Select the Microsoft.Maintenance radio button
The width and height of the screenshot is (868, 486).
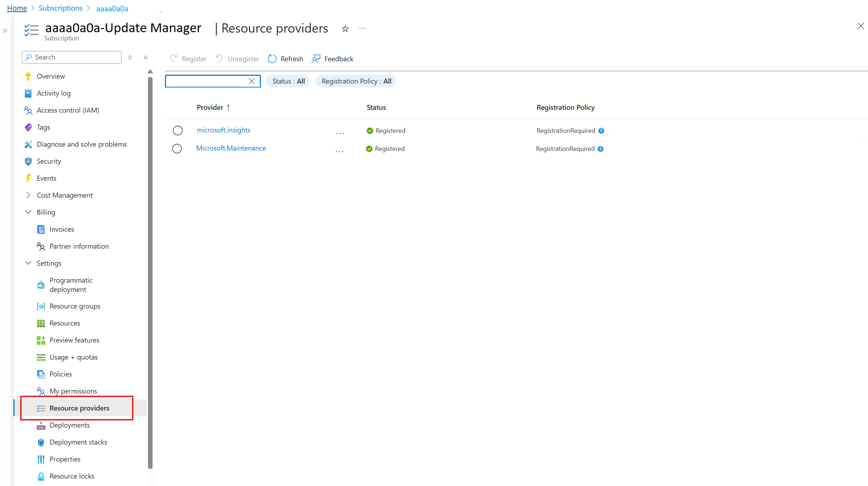click(177, 149)
